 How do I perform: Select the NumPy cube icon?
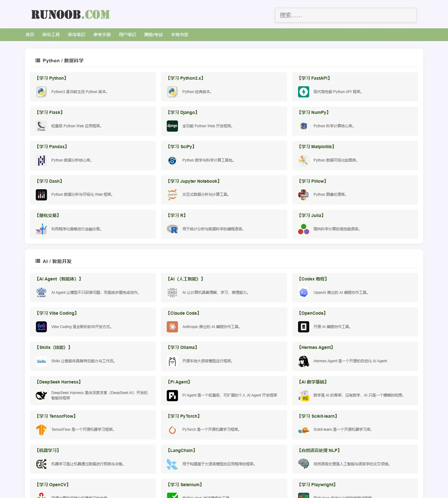304,126
